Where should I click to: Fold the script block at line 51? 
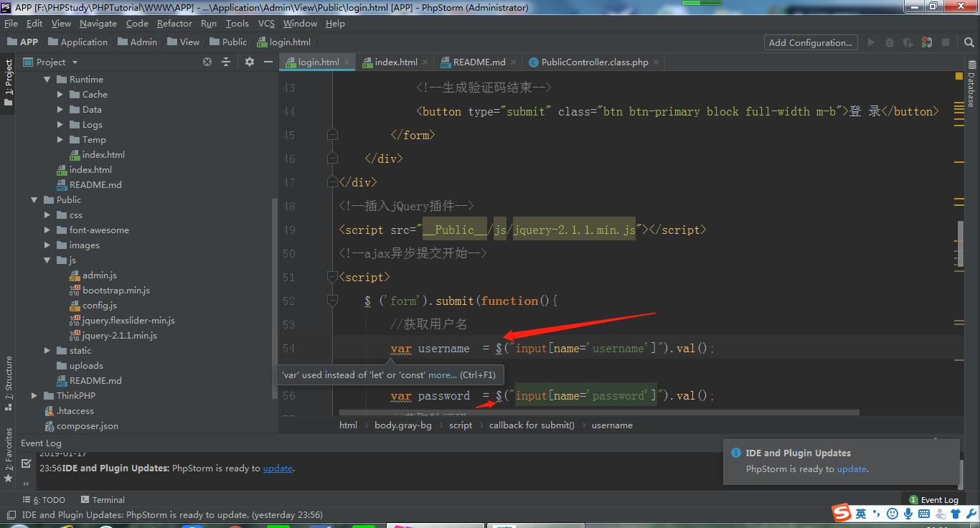pos(332,277)
